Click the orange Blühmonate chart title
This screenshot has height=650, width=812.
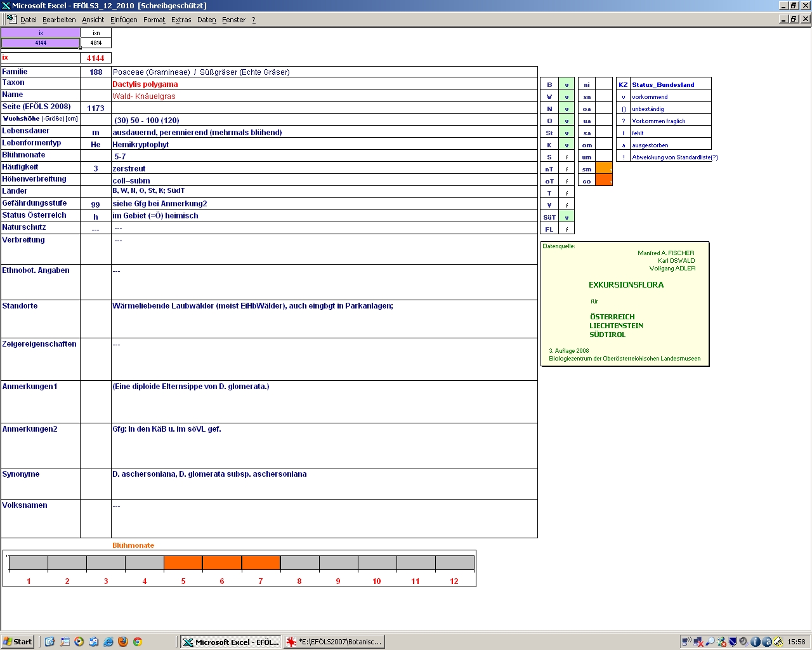(133, 545)
